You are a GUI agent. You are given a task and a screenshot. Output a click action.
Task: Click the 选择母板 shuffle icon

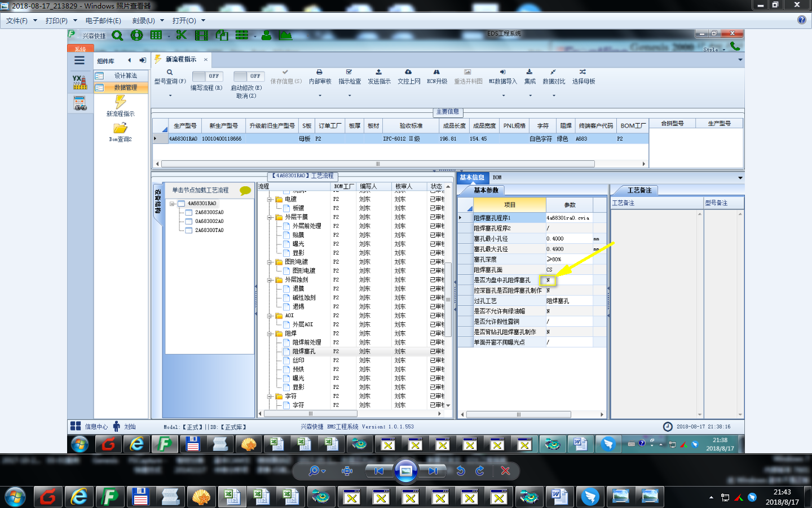point(583,72)
